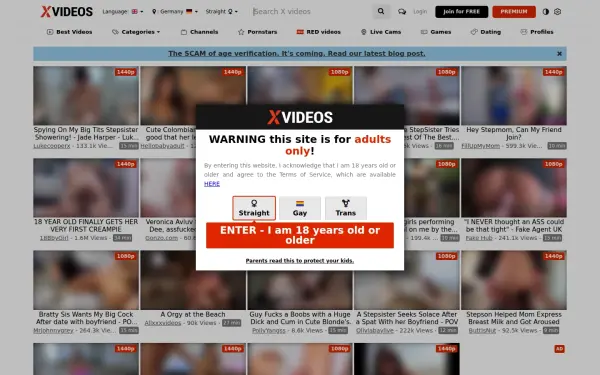Image resolution: width=600 pixels, height=375 pixels.
Task: Open the FillUpMyMom uploader link
Action: tap(481, 146)
